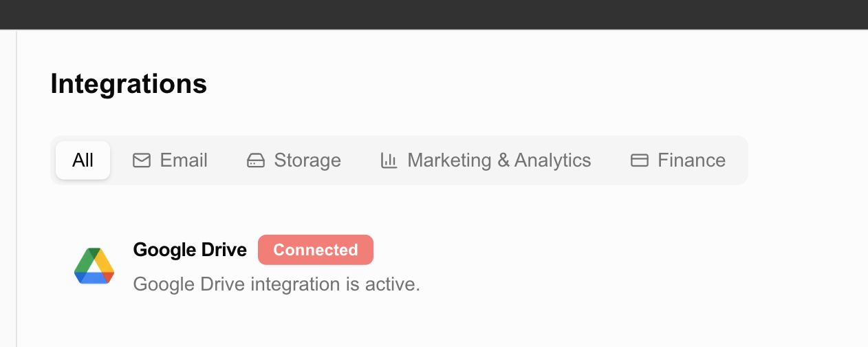Click the word "Analytics" in tab bar
The image size is (868, 347).
(552, 160)
